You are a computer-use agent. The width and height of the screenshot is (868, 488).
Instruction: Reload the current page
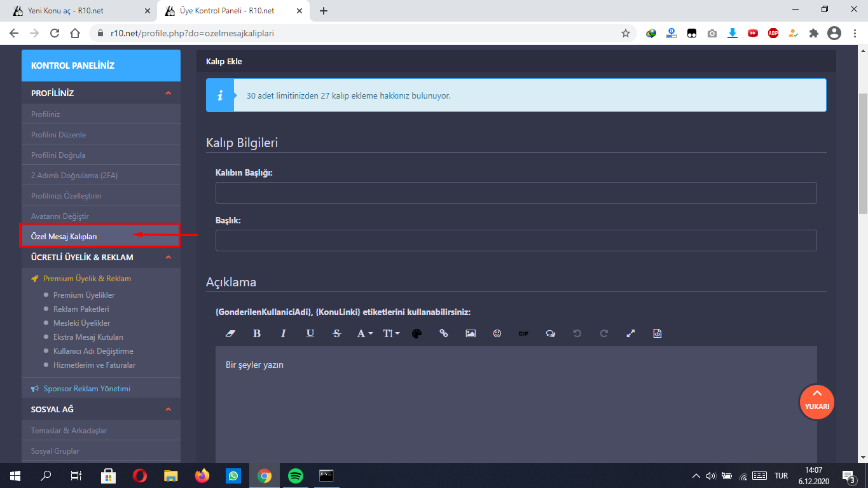point(55,33)
